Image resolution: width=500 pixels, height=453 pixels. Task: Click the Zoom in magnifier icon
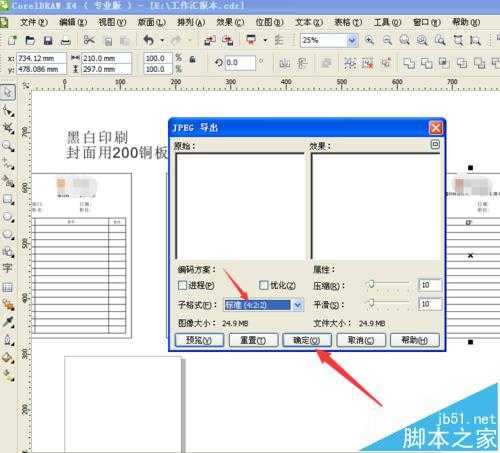(369, 40)
